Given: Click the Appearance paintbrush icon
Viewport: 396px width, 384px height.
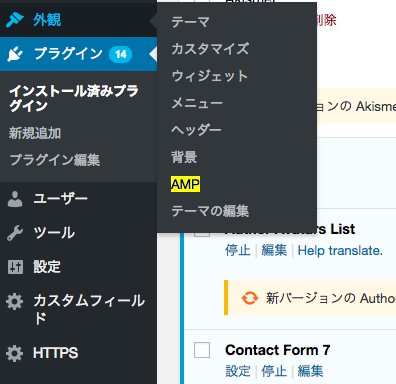Looking at the screenshot, I should click(x=15, y=20).
